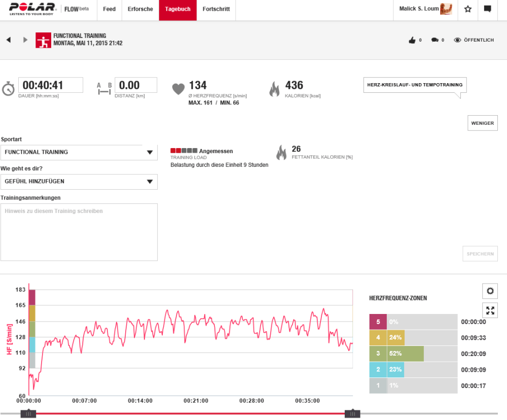Open the Gefühl hinzufügen dropdown
The image size is (507, 420).
(79, 182)
